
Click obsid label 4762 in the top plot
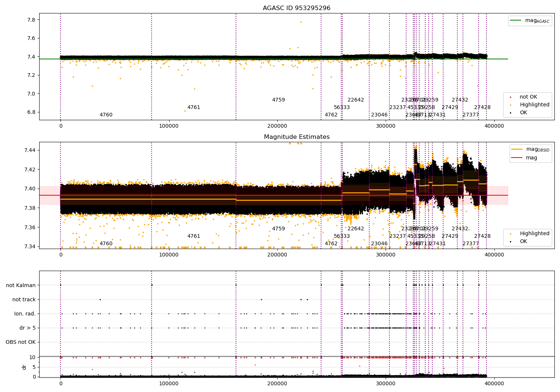point(331,115)
